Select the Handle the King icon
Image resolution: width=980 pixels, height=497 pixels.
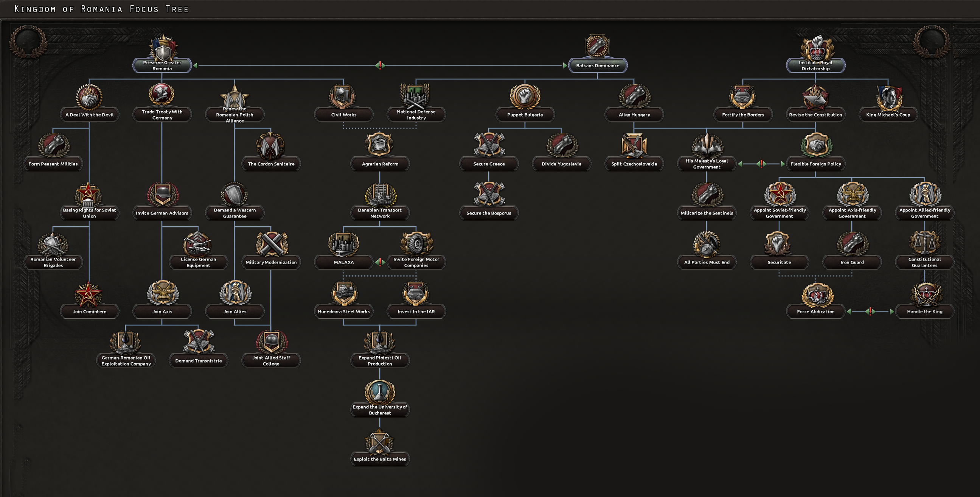[926, 294]
